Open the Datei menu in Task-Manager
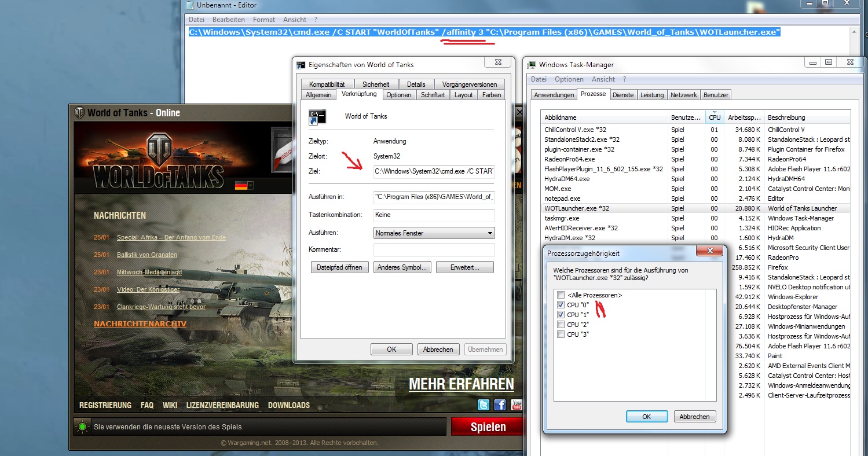 coord(539,79)
